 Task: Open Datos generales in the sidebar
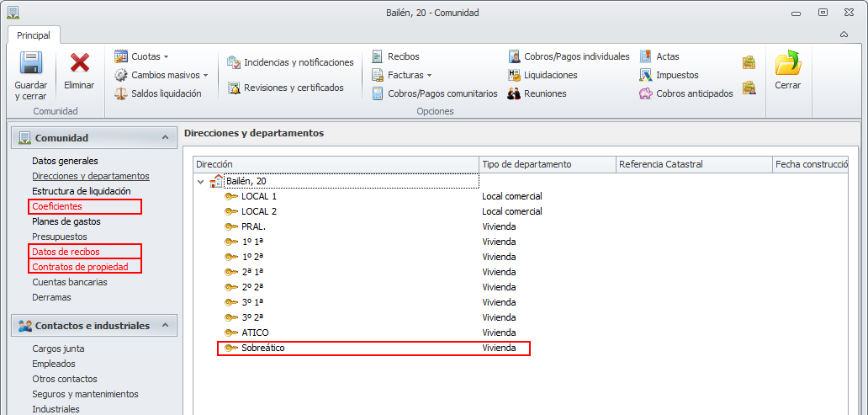[x=65, y=161]
